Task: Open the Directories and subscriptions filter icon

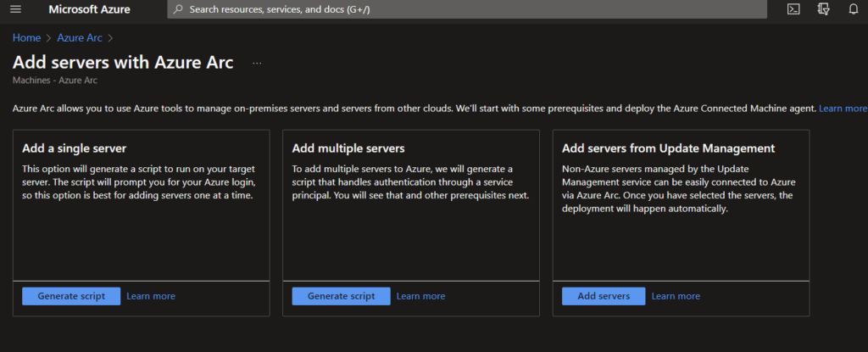Action: [823, 8]
